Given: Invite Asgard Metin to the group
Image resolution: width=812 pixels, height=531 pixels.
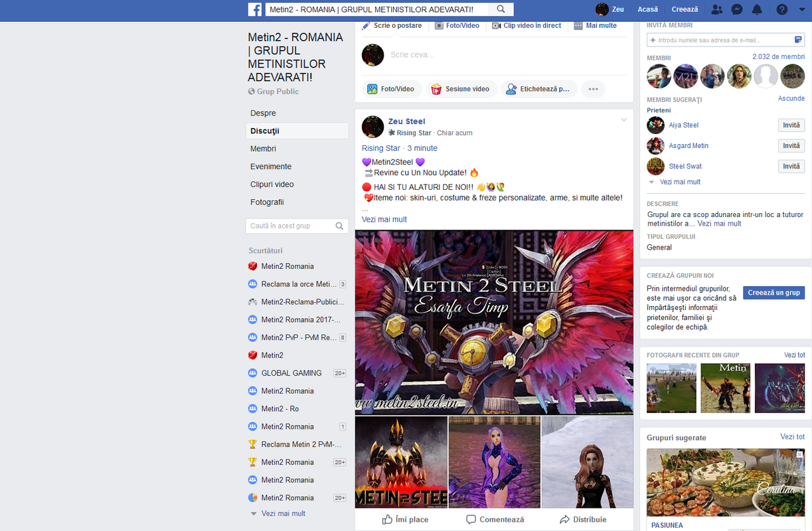Looking at the screenshot, I should (791, 146).
